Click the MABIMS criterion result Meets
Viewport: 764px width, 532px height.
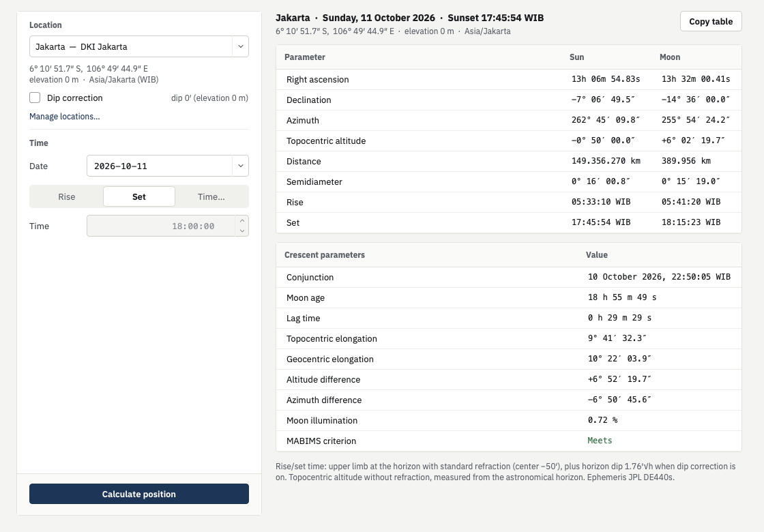(600, 441)
